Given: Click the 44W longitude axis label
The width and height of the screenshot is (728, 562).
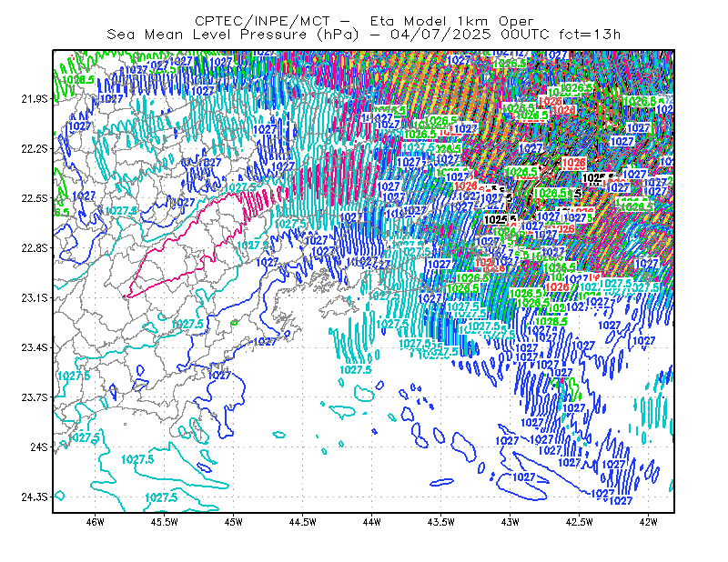Looking at the screenshot, I should [372, 522].
